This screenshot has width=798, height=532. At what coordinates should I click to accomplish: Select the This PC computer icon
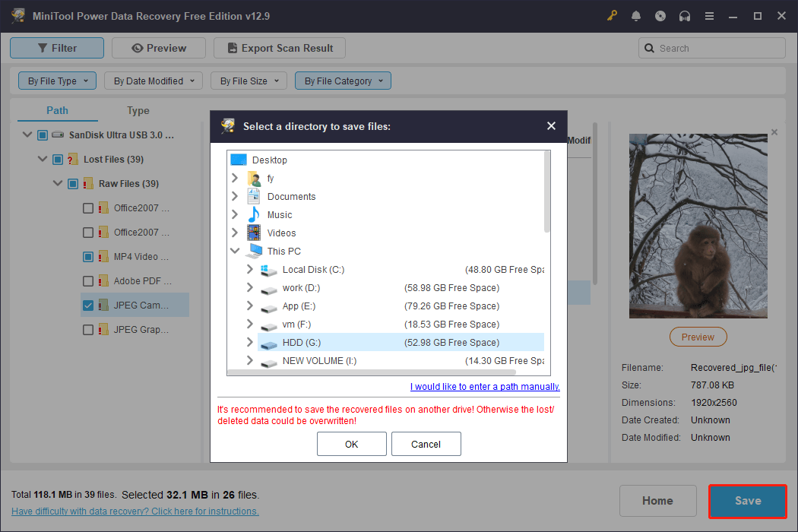(x=255, y=251)
